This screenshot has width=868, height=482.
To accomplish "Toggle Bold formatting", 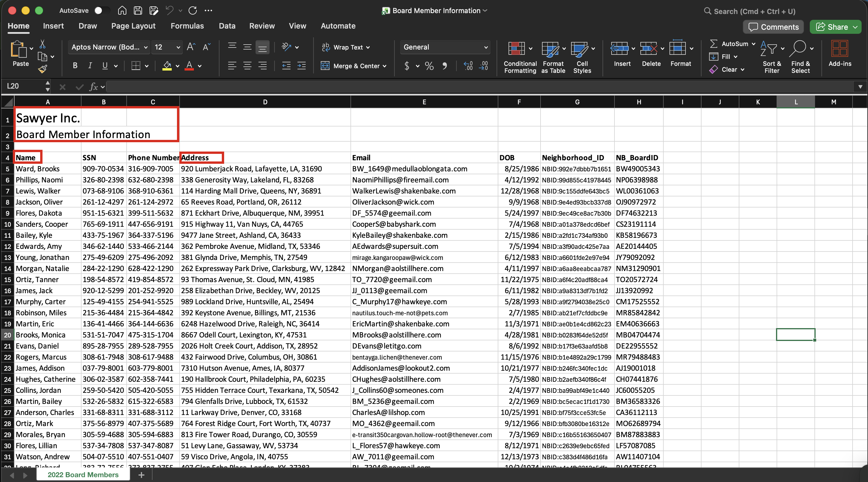I will click(75, 66).
